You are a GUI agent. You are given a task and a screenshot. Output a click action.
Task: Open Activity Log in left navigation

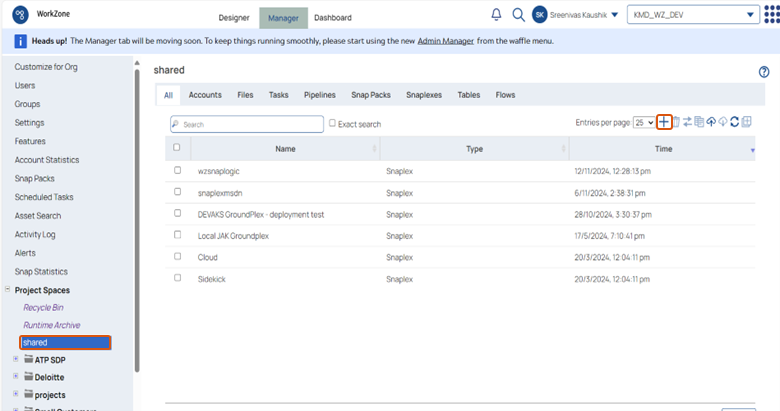(35, 234)
